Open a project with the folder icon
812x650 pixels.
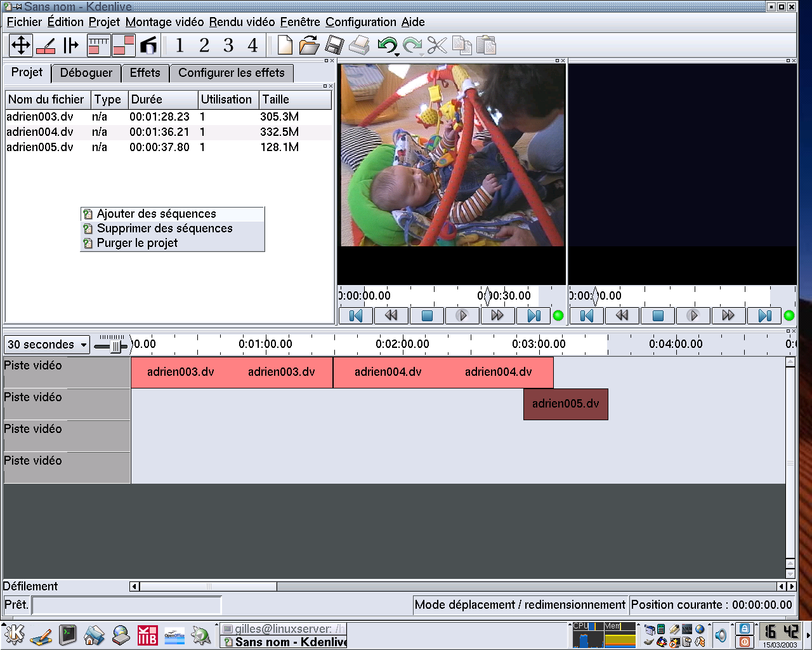pos(309,46)
